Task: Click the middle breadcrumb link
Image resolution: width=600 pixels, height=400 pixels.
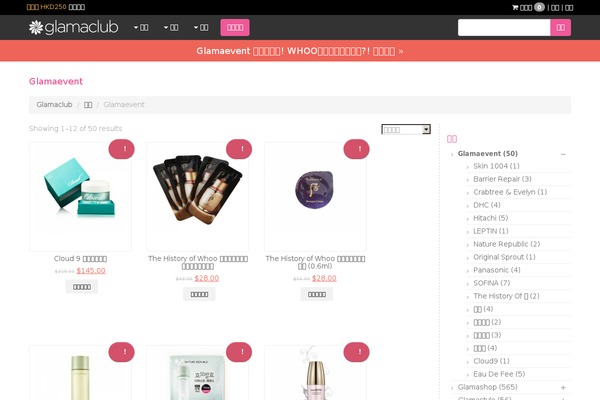Action: pyautogui.click(x=88, y=104)
